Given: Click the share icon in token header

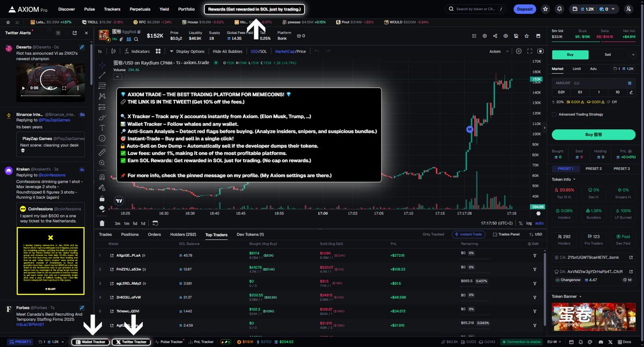Looking at the screenshot, I should [495, 36].
